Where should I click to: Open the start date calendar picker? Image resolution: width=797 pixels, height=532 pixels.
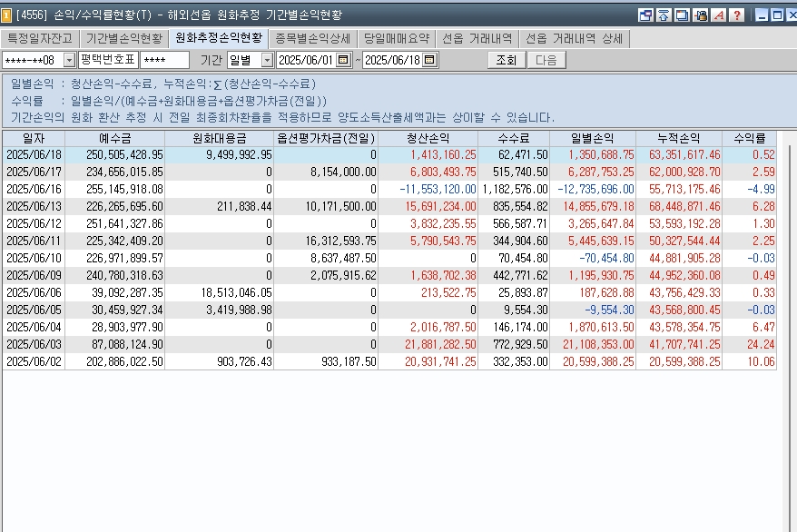click(344, 60)
